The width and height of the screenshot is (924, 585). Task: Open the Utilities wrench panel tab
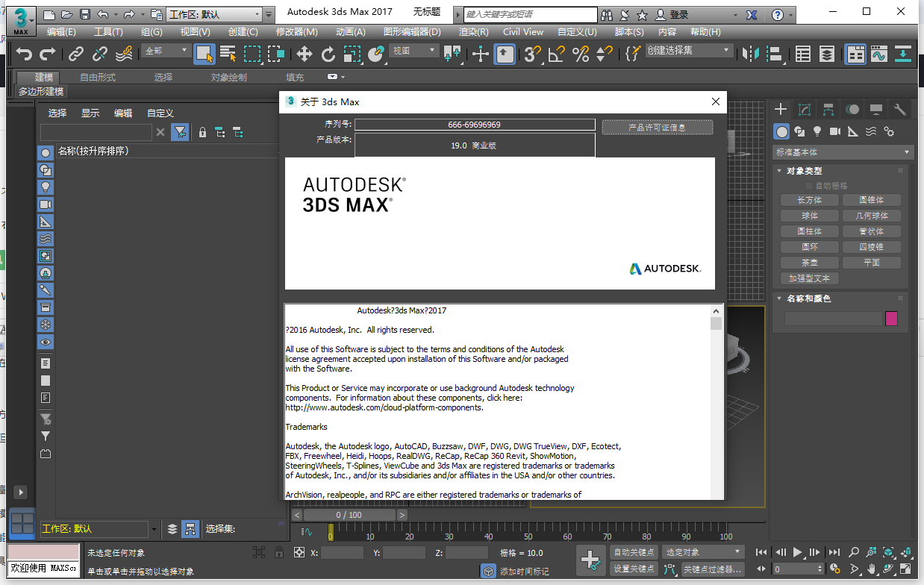tap(900, 110)
